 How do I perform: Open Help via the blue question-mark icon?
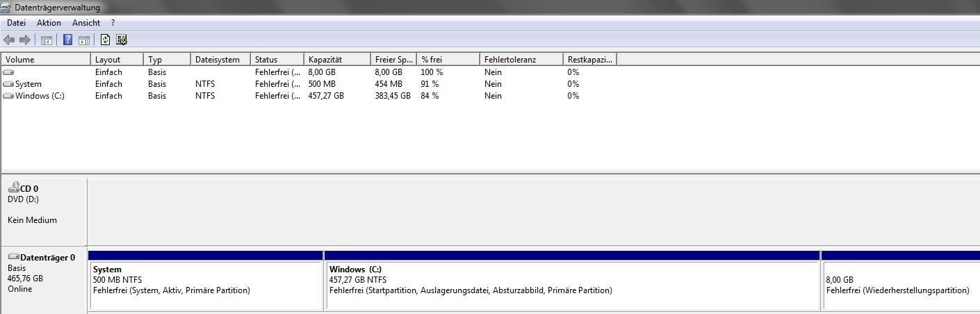coord(68,40)
